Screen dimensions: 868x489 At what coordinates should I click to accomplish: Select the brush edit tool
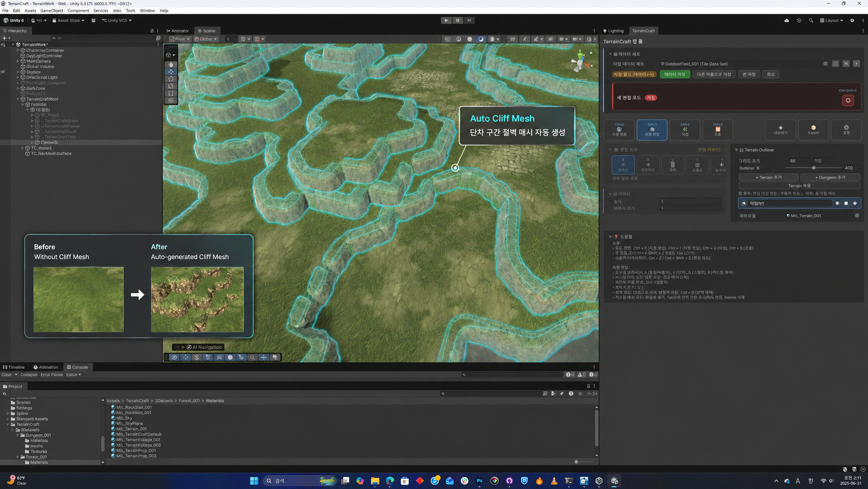[623, 165]
